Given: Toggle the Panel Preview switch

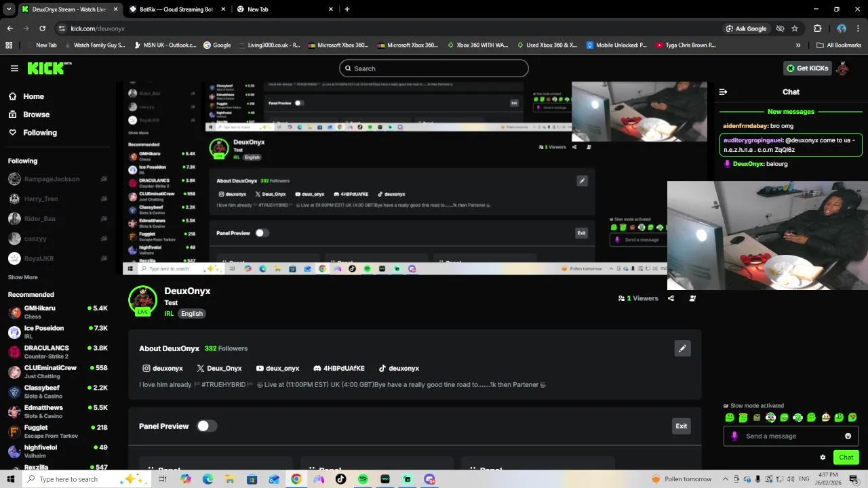Looking at the screenshot, I should click(206, 426).
